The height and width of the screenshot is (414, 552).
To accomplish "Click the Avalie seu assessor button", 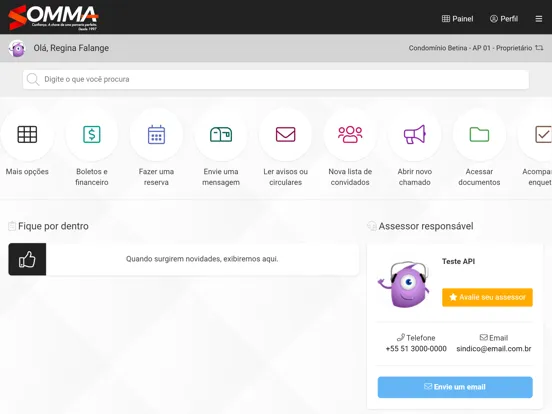I will click(x=487, y=297).
